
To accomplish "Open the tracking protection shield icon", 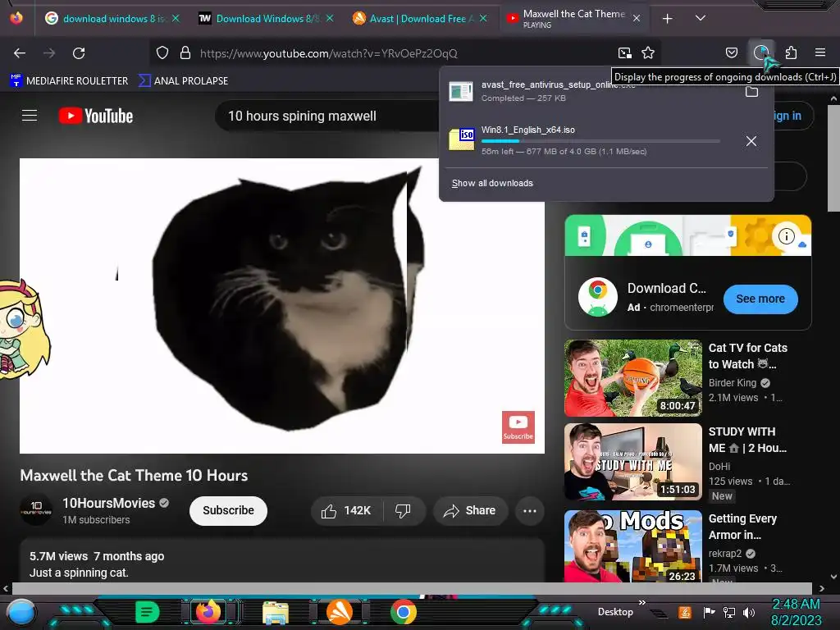I will tap(162, 53).
